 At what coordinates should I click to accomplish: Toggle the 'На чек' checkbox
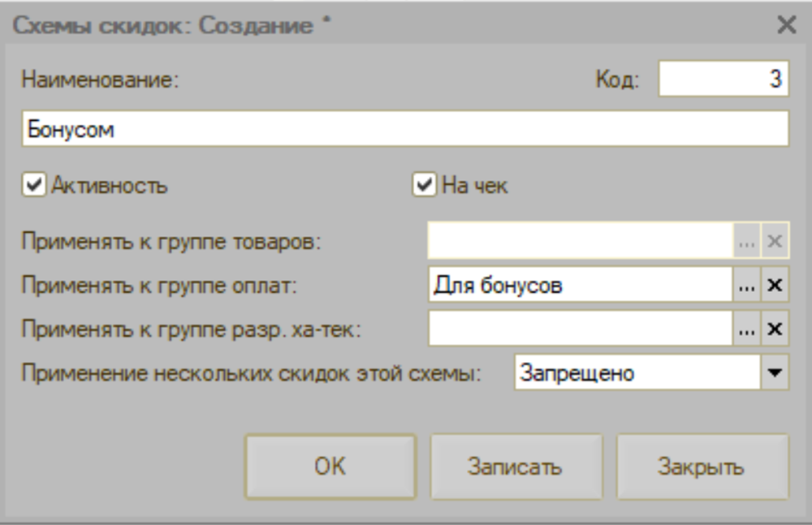[424, 186]
